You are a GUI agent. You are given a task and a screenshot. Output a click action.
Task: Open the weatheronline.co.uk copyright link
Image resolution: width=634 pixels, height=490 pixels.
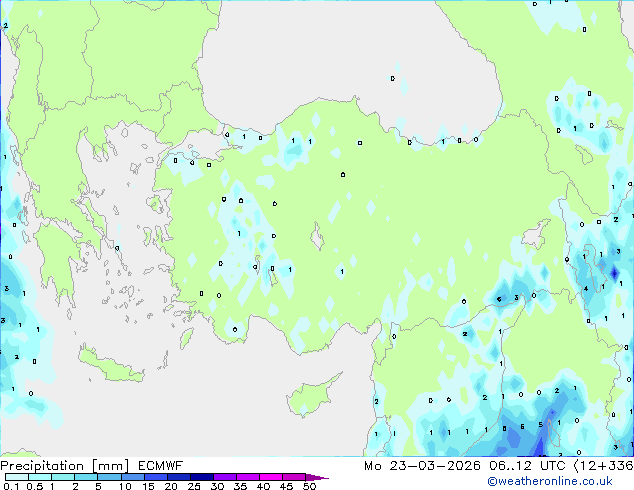(x=549, y=481)
